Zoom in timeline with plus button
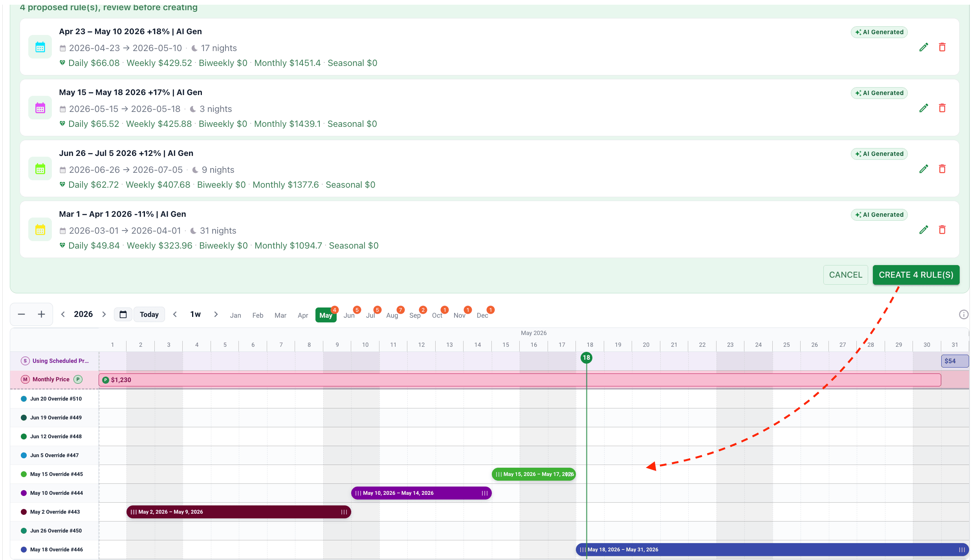 (x=41, y=314)
